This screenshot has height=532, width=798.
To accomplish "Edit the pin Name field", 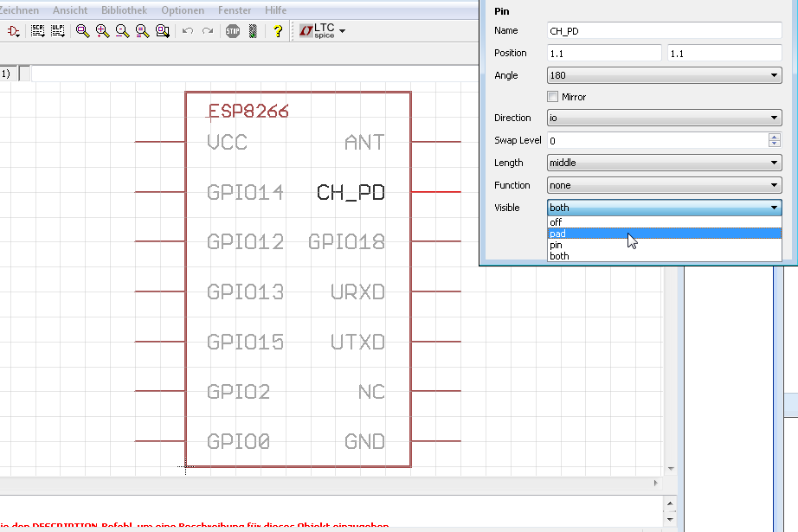I will (664, 30).
